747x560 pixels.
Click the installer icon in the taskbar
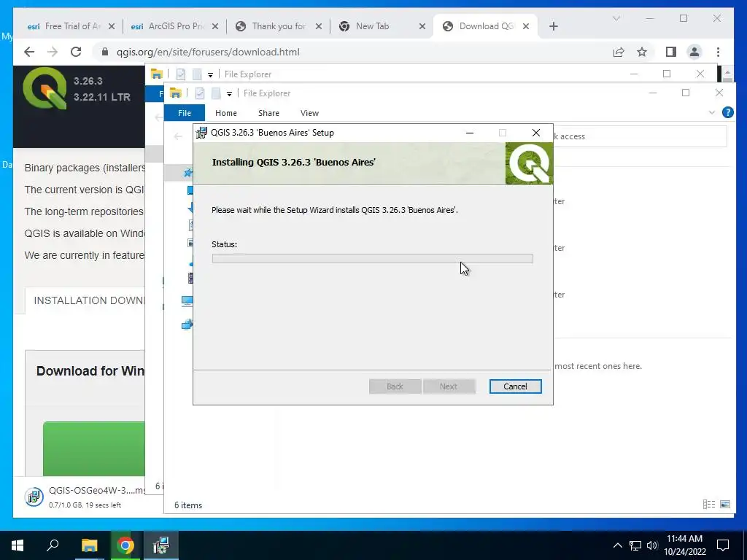pyautogui.click(x=161, y=545)
